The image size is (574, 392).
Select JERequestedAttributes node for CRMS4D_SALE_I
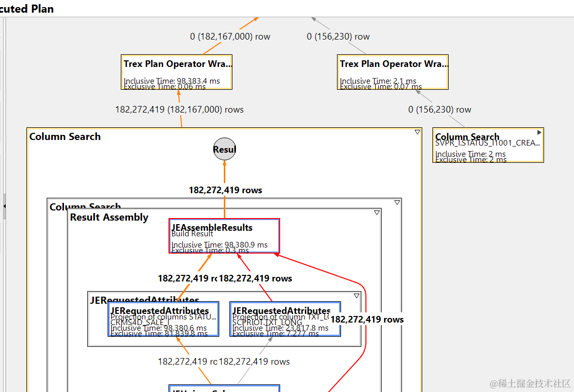coord(163,319)
